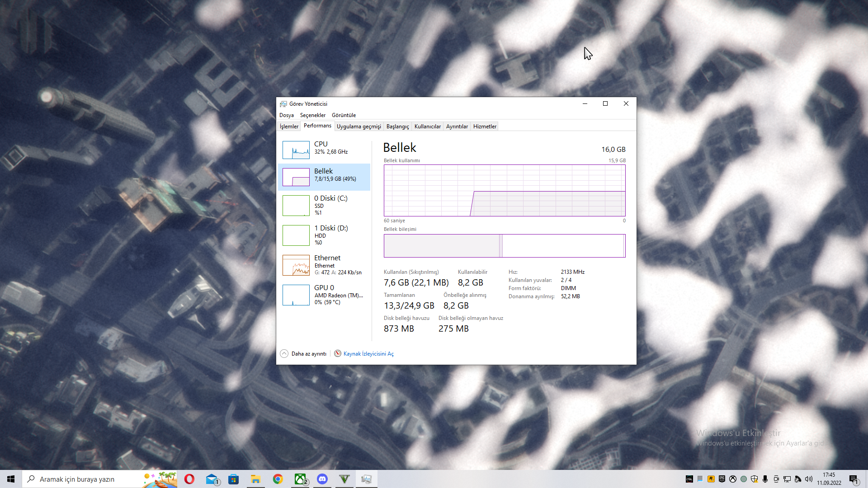Click the Windows search box in taskbar
The width and height of the screenshot is (868, 488).
[x=86, y=479]
